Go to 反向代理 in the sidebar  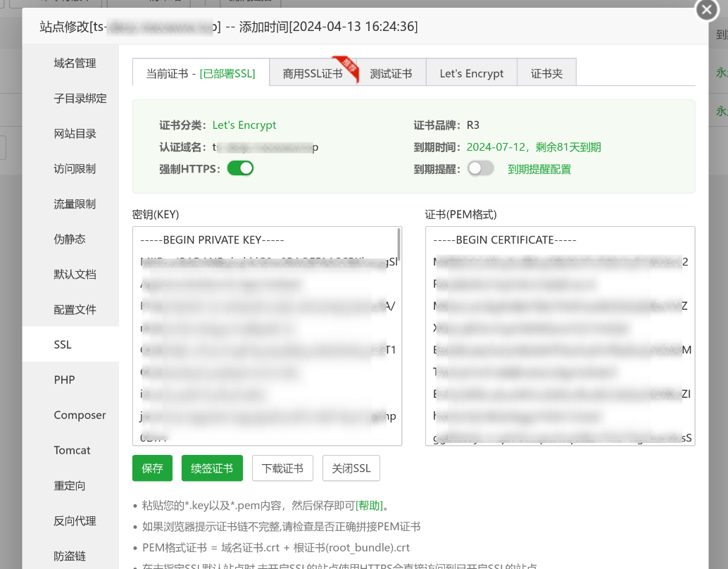click(x=75, y=521)
